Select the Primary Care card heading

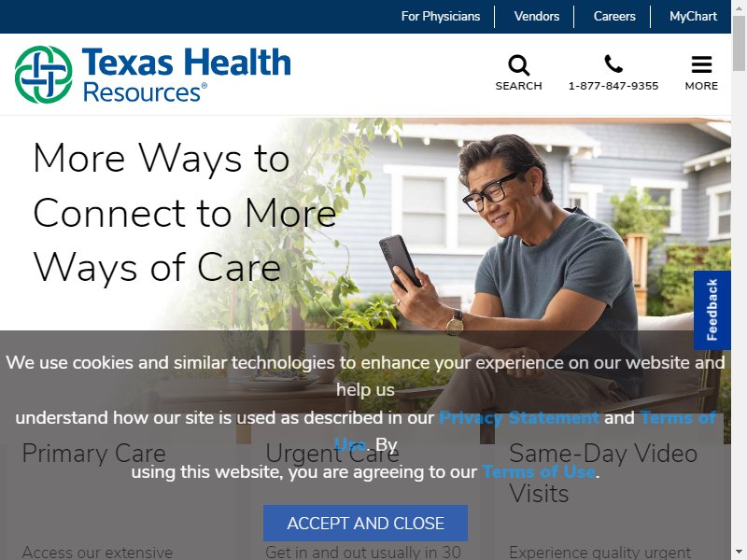94,453
